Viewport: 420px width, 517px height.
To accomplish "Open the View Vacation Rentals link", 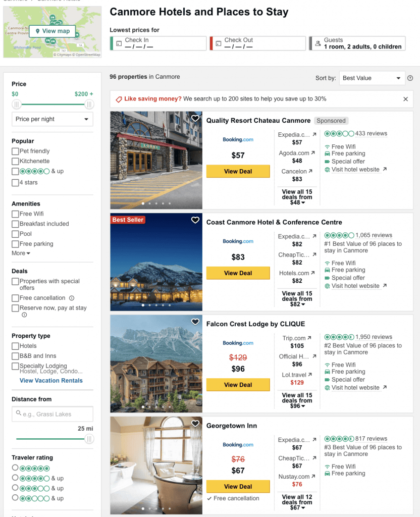I will (x=51, y=381).
